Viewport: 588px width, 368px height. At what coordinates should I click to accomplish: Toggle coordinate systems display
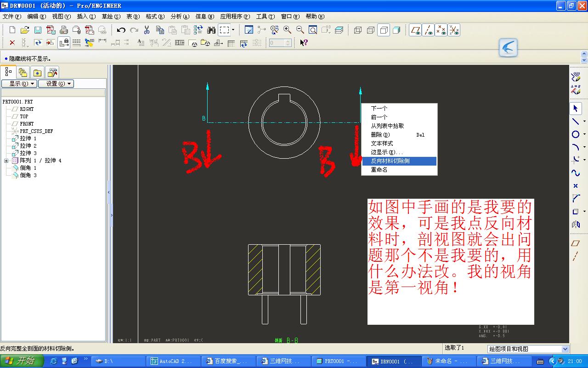pyautogui.click(x=454, y=30)
